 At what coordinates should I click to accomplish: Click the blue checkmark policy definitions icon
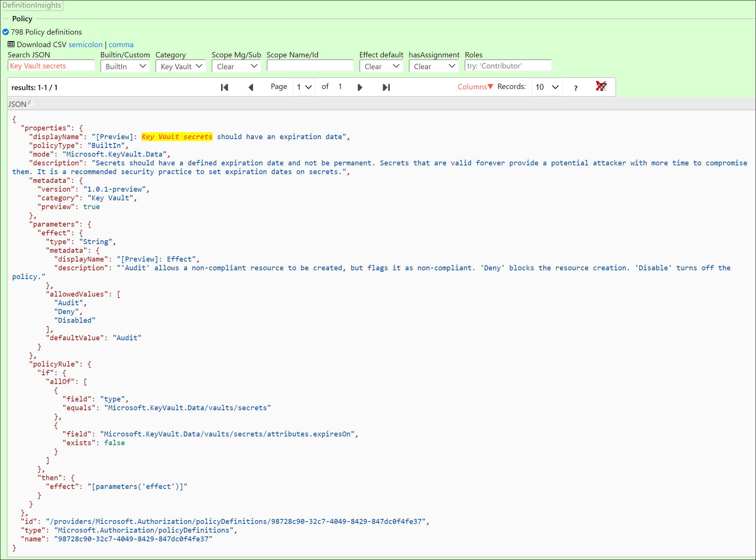(6, 32)
